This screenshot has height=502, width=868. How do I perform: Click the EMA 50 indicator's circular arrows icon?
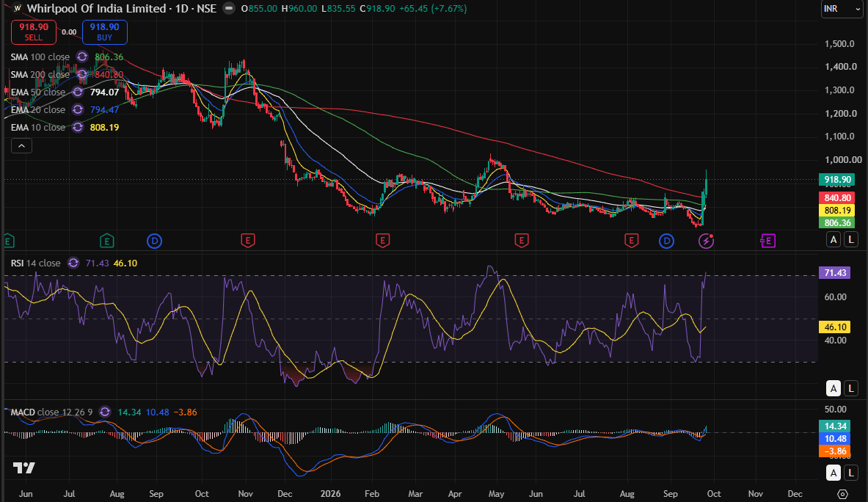[x=78, y=92]
